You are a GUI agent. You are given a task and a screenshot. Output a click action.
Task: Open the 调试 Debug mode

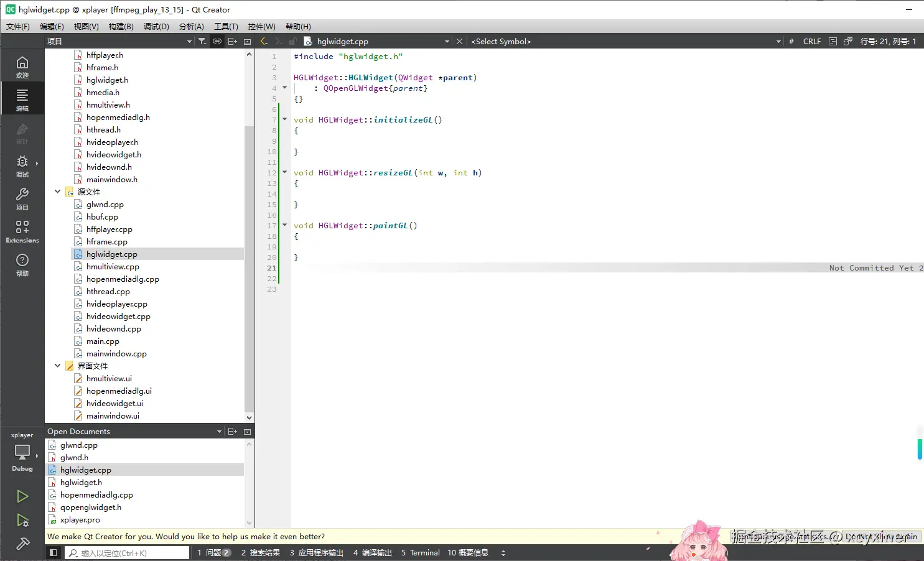point(22,165)
